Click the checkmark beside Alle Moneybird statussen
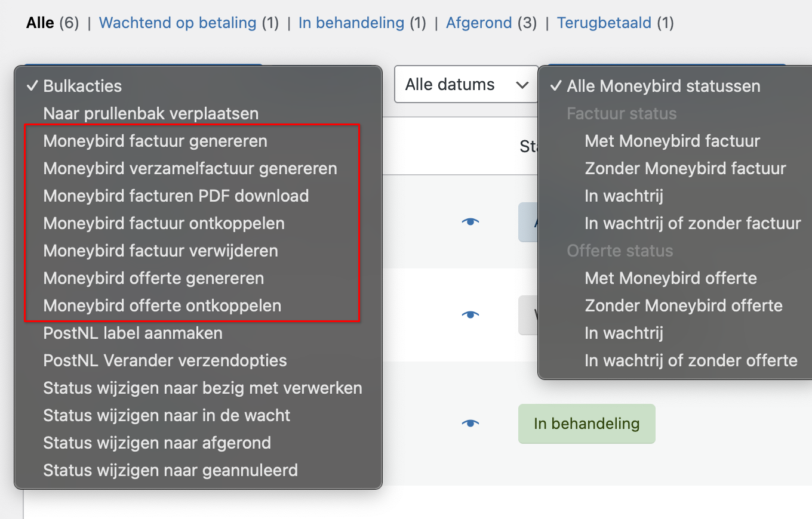This screenshot has height=519, width=812. click(x=556, y=85)
